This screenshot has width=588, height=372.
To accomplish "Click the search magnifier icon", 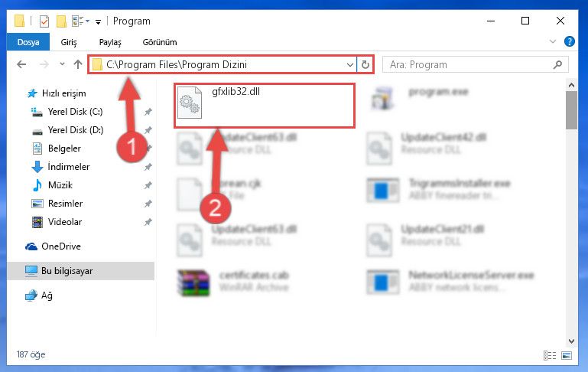I will 557,65.
